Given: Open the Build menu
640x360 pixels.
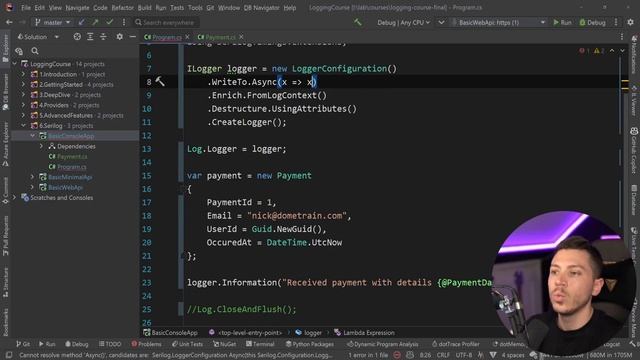Looking at the screenshot, I should [x=144, y=8].
